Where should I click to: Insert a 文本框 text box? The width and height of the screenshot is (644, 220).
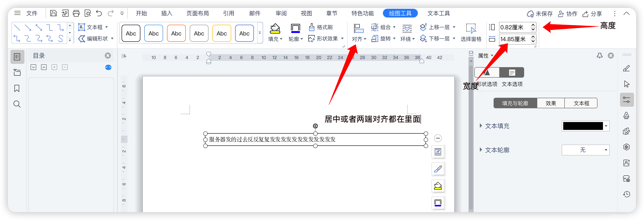click(93, 27)
